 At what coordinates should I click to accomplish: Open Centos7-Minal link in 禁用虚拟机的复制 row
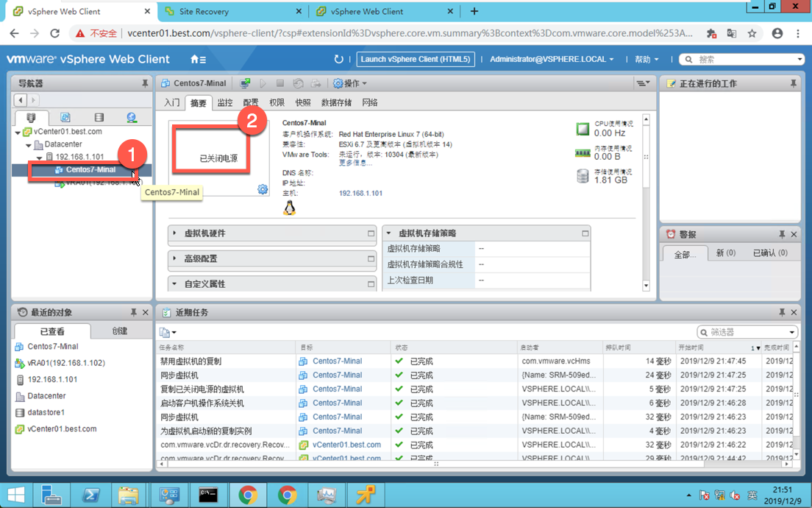point(337,361)
